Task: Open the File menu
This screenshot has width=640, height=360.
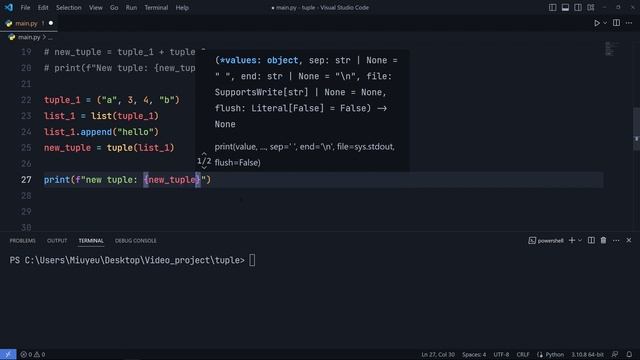Action: [x=25, y=7]
